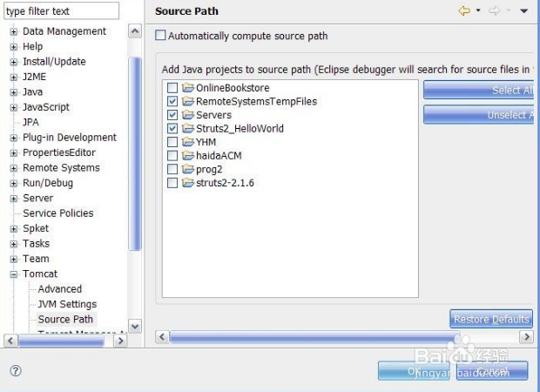The height and width of the screenshot is (392, 540).
Task: Confirm with the OK button
Action: (414, 370)
